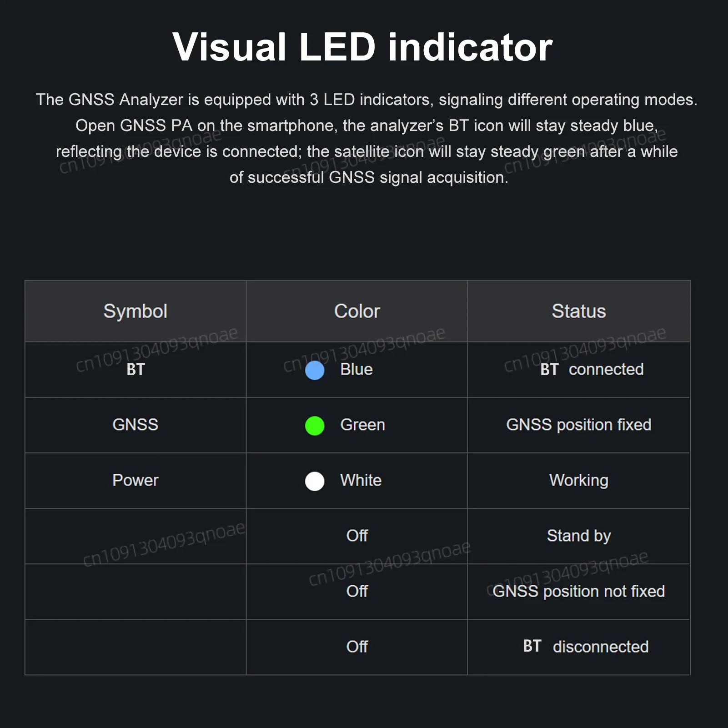The height and width of the screenshot is (728, 728).
Task: Click the GNSS symbol cell
Action: pos(136,425)
